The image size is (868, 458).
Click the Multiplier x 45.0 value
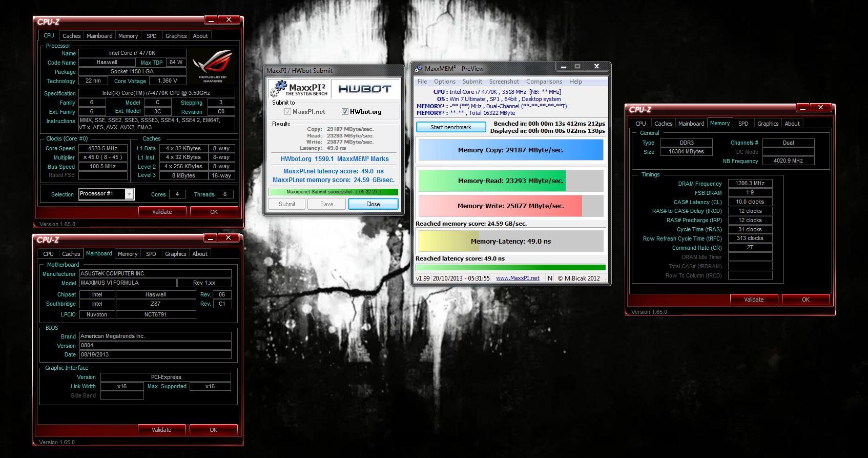pos(103,157)
